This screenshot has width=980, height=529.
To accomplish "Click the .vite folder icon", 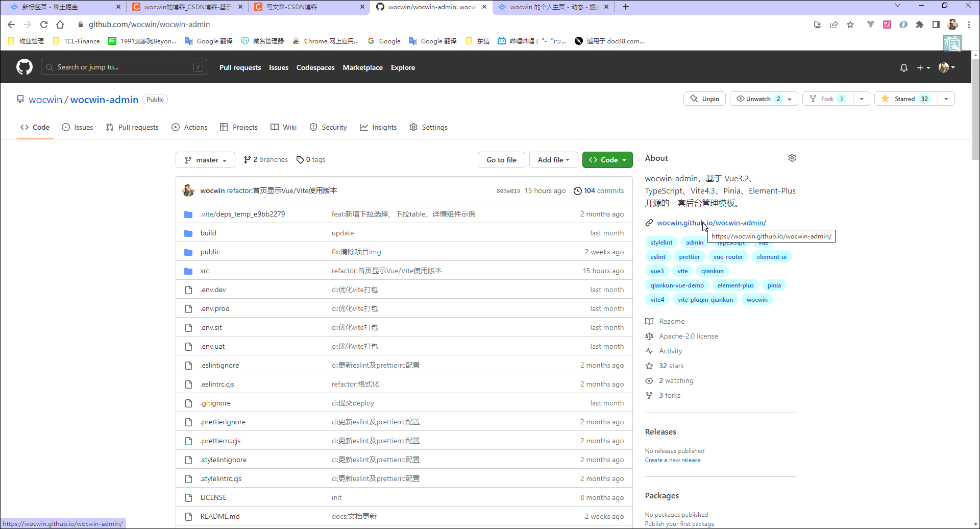I will 188,214.
